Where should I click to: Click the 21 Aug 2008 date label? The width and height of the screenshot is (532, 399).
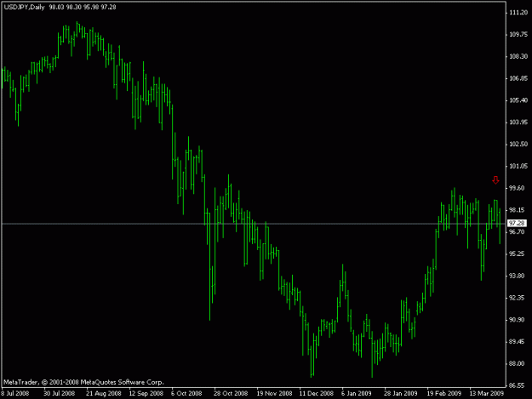[104, 393]
